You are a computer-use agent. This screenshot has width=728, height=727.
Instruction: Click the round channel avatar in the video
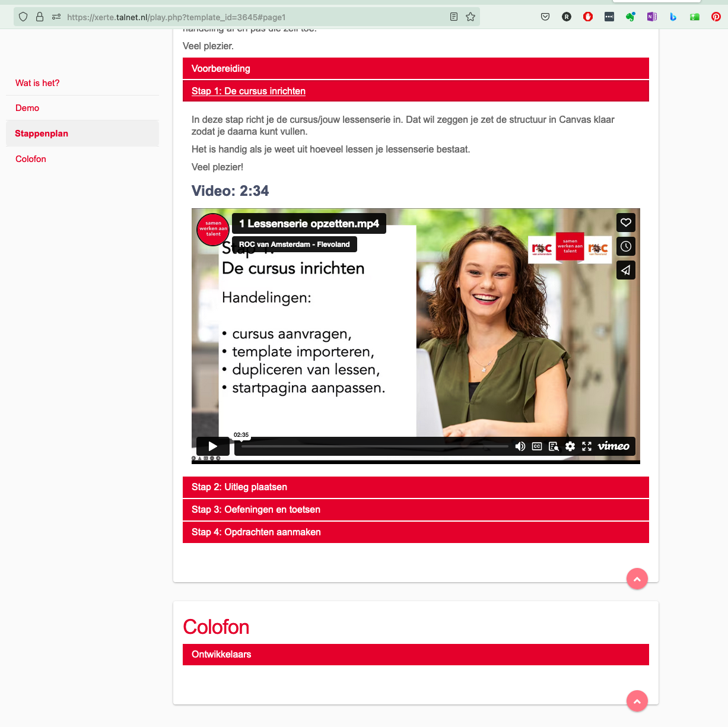213,229
